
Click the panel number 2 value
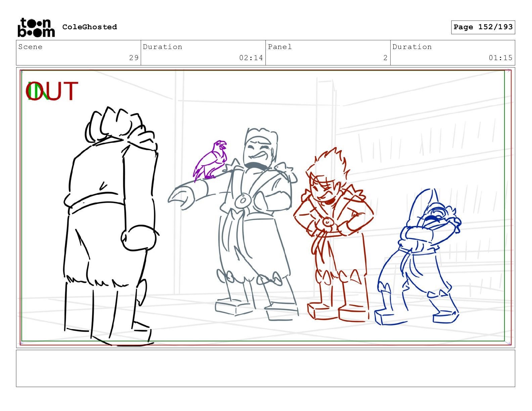[x=385, y=58]
